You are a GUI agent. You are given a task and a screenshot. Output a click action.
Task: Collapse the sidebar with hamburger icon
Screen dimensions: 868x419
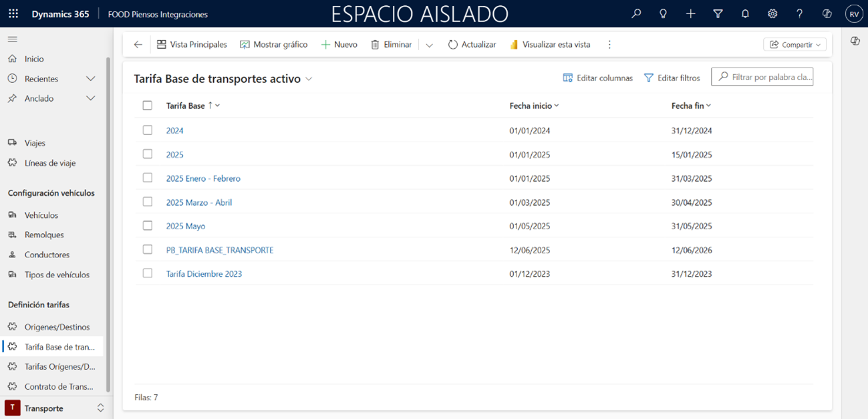[13, 39]
